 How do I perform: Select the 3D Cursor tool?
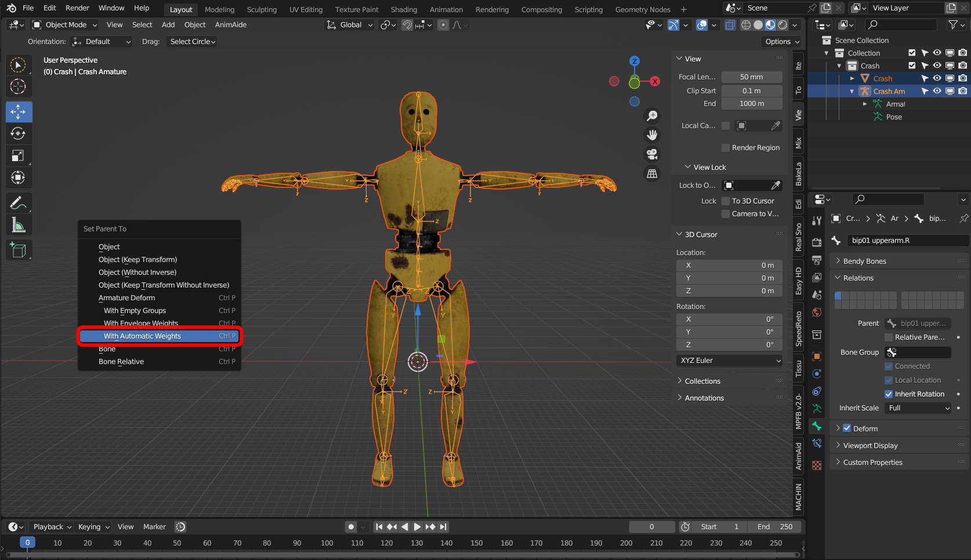pos(18,86)
